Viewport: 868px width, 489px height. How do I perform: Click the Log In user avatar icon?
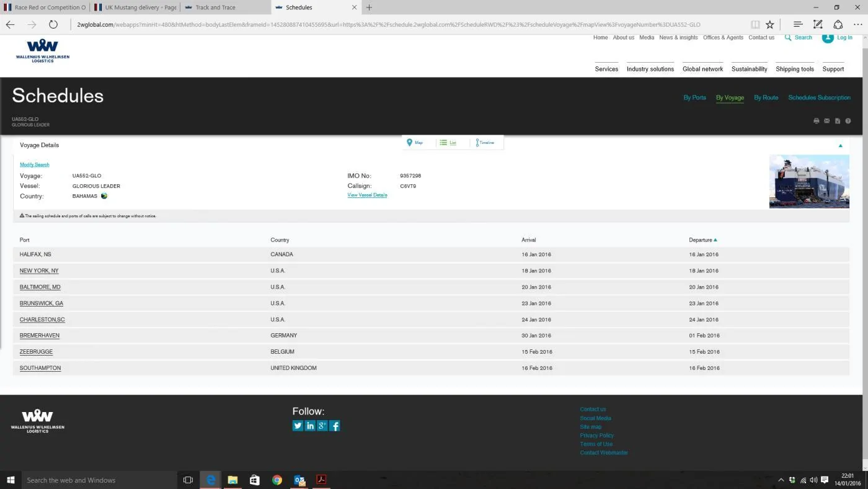pyautogui.click(x=828, y=38)
